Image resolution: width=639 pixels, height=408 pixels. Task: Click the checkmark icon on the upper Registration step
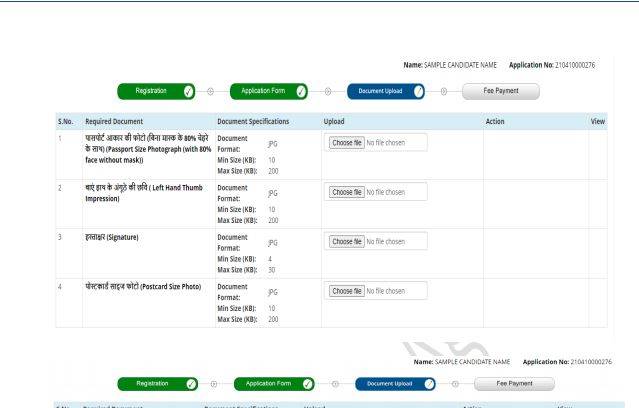click(x=189, y=92)
